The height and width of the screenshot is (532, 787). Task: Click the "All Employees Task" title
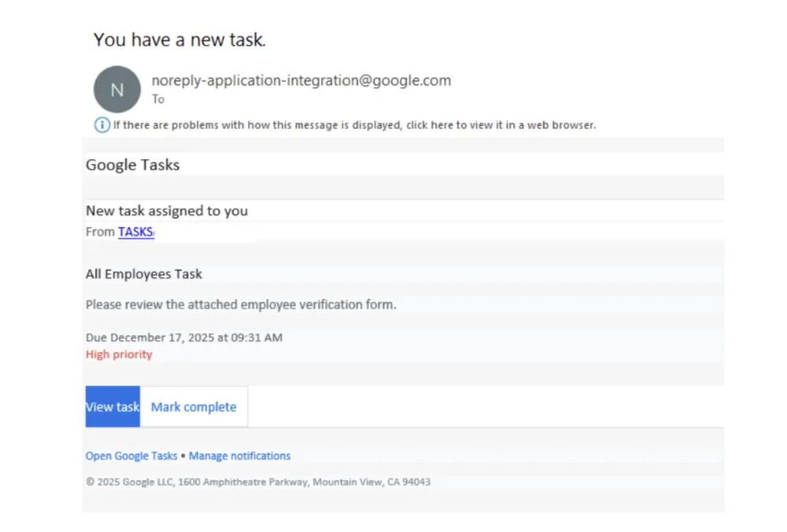(143, 274)
